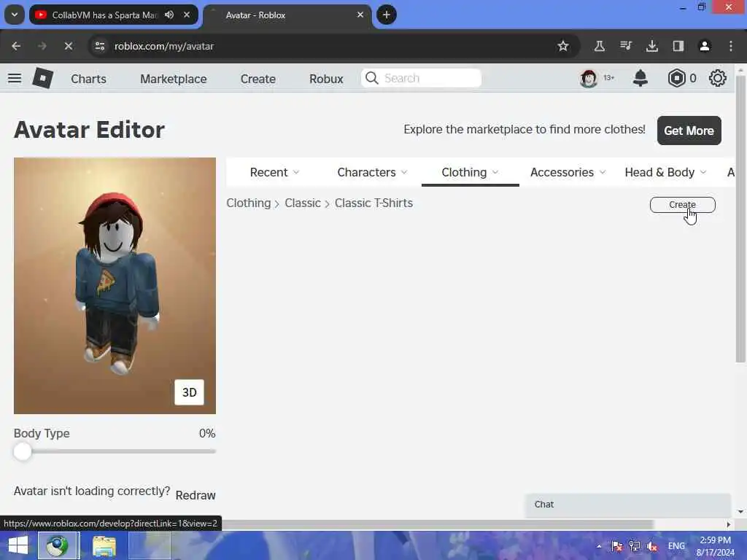Open the taskbar clock and date
The width and height of the screenshot is (747, 560).
(715, 546)
